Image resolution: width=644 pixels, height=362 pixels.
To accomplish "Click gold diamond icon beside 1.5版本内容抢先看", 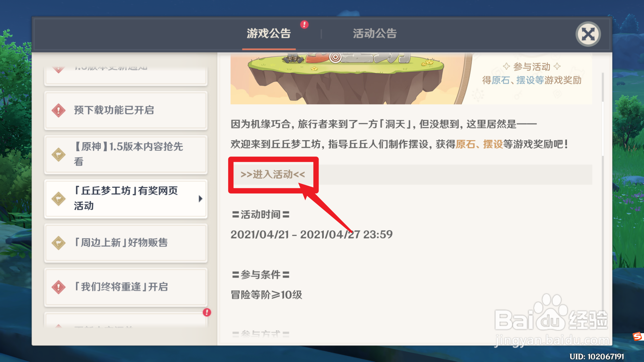I will click(x=59, y=155).
